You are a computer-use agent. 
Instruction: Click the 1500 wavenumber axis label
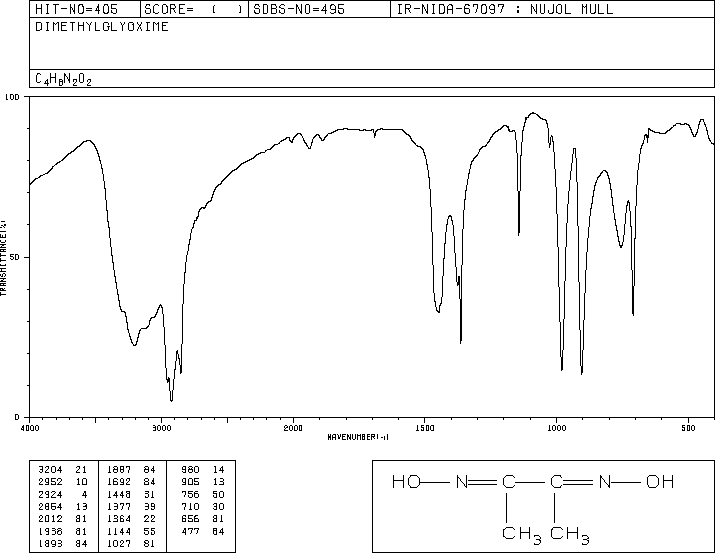click(x=425, y=428)
